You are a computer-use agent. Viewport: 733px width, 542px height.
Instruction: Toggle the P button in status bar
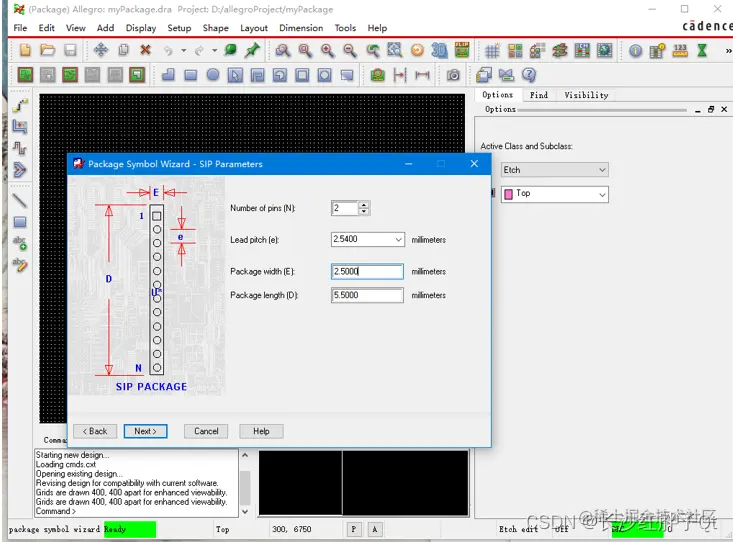[x=354, y=529]
